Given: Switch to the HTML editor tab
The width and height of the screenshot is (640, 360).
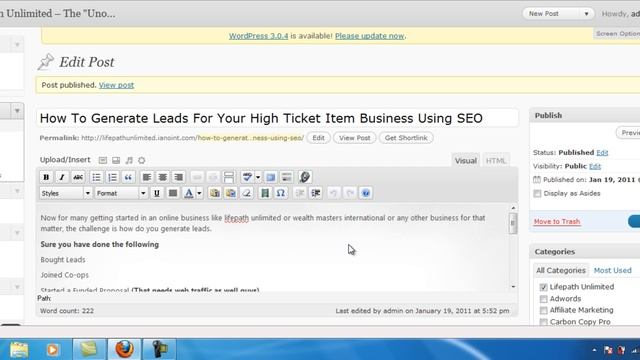Looking at the screenshot, I should pyautogui.click(x=496, y=161).
